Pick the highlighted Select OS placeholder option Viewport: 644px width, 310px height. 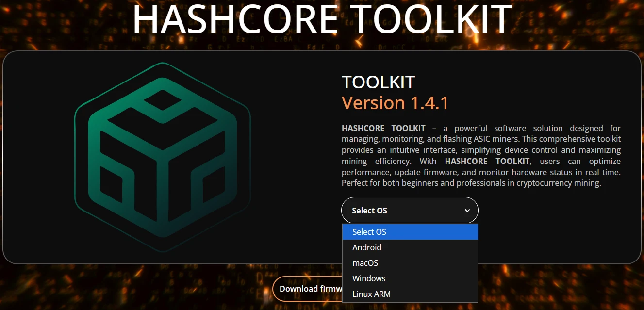(x=410, y=232)
